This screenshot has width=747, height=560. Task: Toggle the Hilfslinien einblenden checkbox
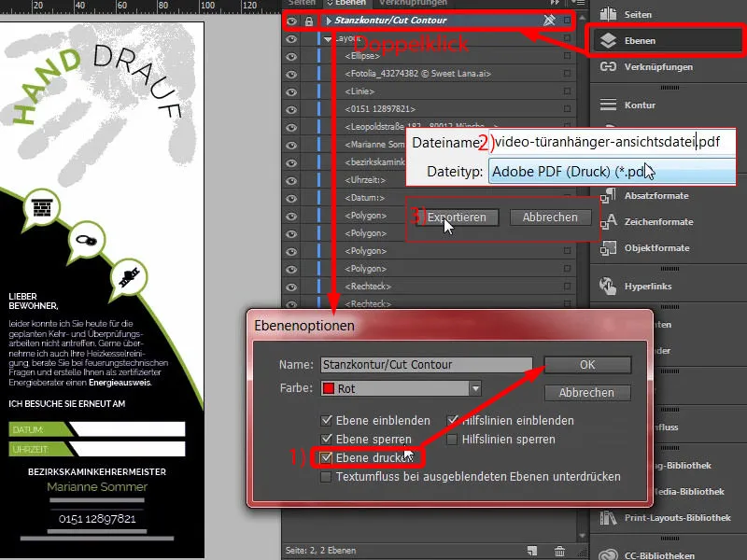tap(452, 420)
